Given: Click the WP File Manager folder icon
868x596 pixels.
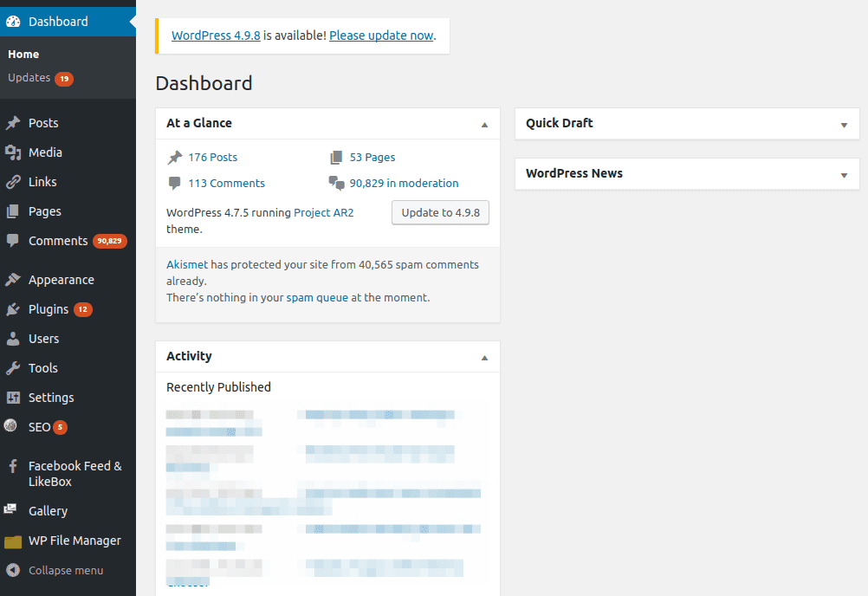Looking at the screenshot, I should pyautogui.click(x=13, y=541).
